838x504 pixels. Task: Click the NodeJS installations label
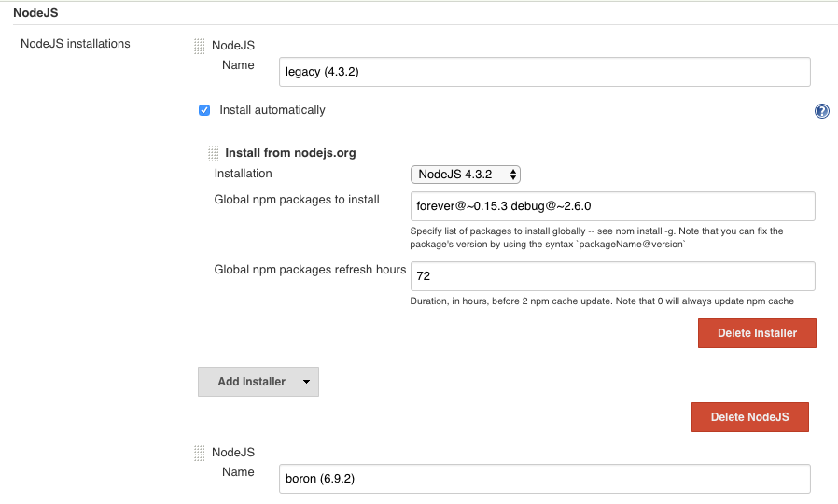coord(76,44)
